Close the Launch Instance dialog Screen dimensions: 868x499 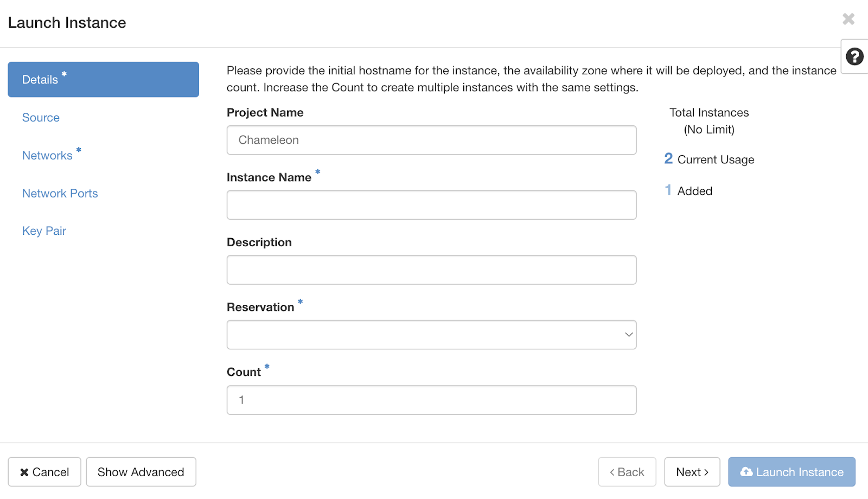(x=848, y=20)
